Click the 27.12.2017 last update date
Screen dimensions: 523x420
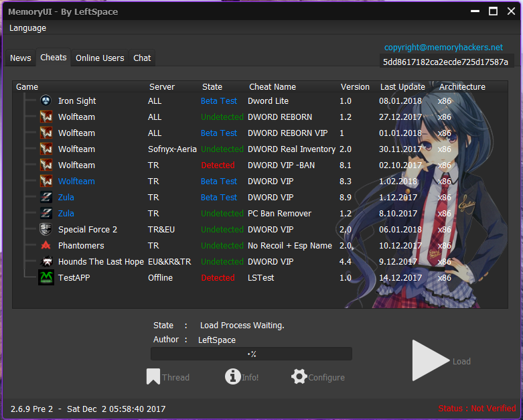pos(400,117)
